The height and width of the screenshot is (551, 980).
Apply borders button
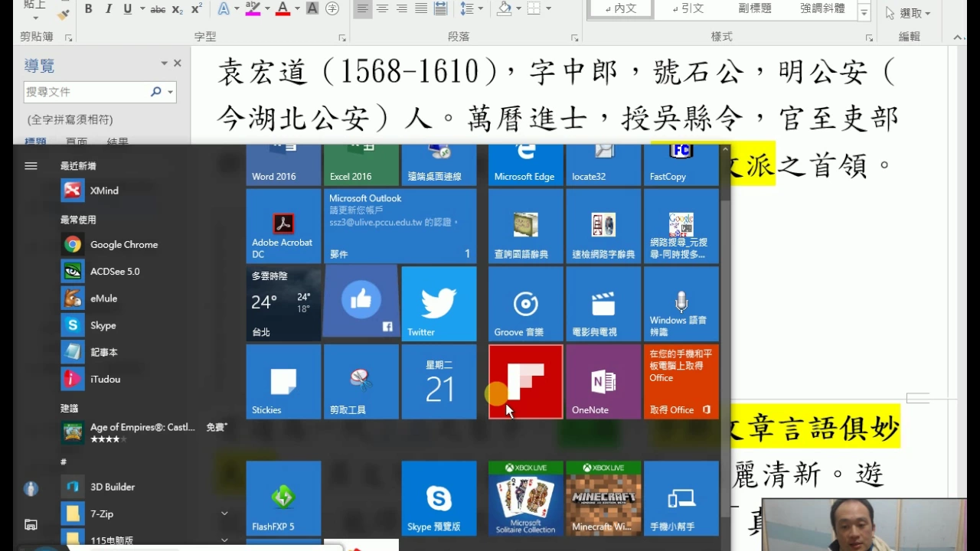(534, 9)
